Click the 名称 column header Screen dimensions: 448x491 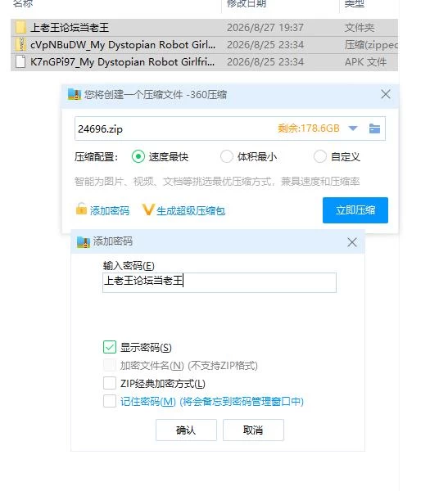23,4
